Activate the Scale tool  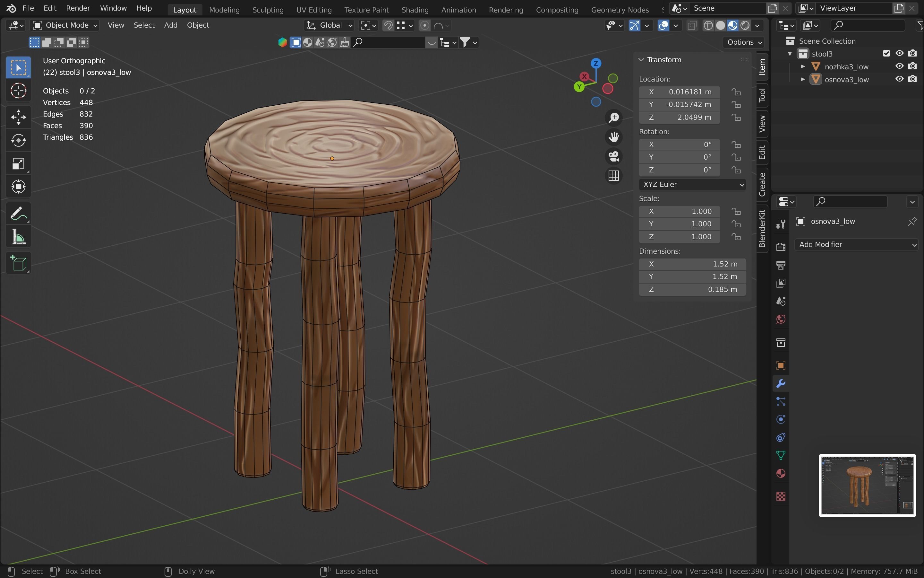18,164
